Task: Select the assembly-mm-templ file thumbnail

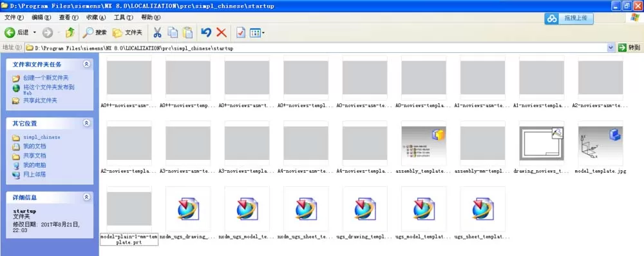Action: (482, 143)
